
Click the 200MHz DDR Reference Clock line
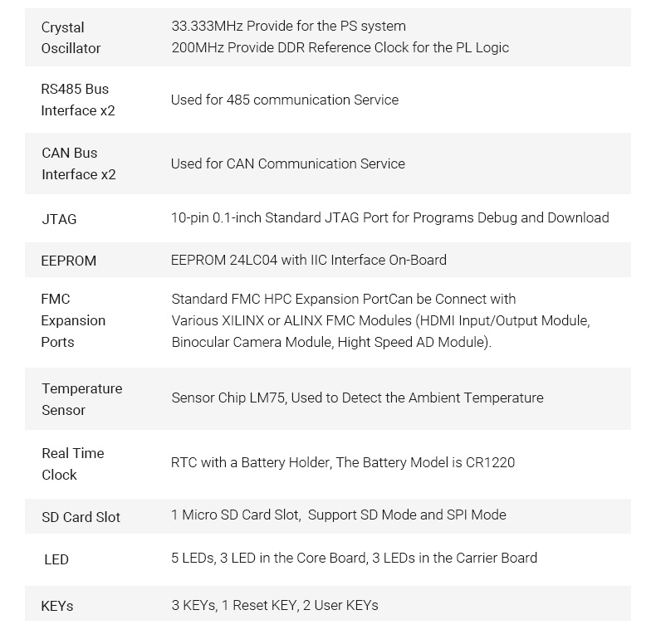[340, 48]
